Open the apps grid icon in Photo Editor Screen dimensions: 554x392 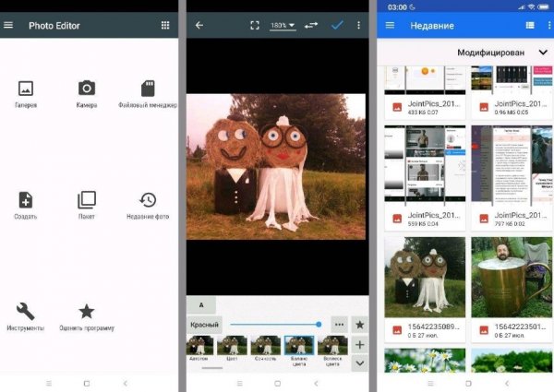165,25
